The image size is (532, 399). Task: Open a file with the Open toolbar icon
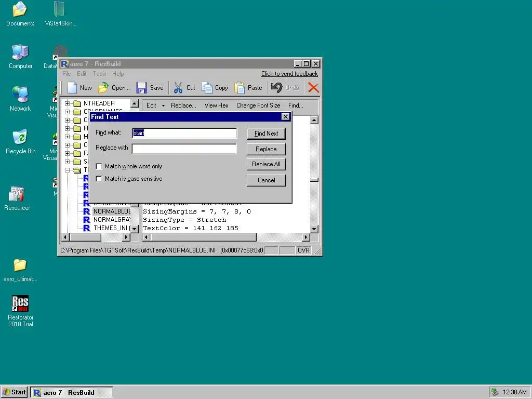tap(103, 87)
